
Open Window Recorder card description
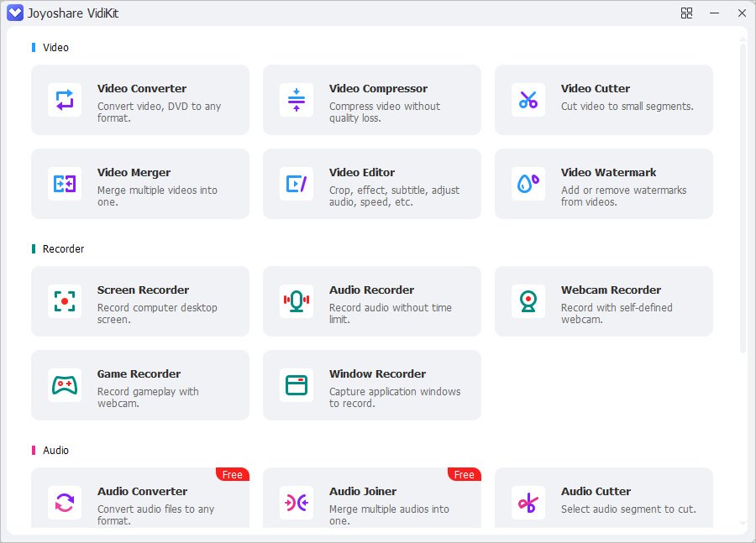click(395, 398)
